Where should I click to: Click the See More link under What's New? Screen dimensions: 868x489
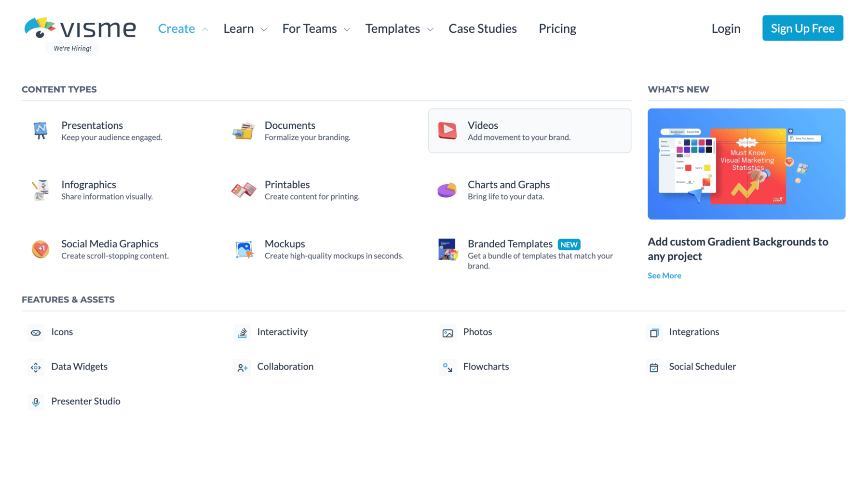pos(664,275)
